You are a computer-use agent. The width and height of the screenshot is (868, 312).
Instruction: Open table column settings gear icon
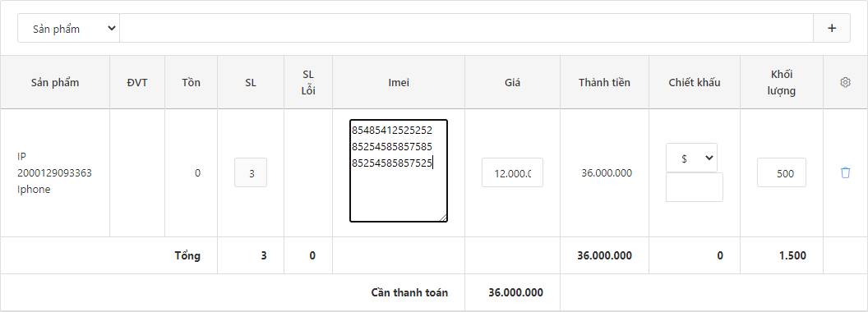(845, 82)
